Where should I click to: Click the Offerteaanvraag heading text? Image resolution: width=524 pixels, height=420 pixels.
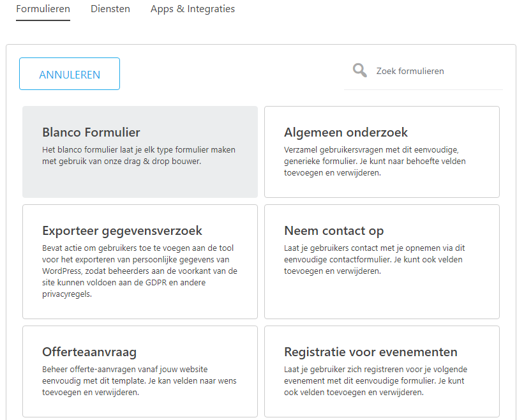[x=89, y=352]
